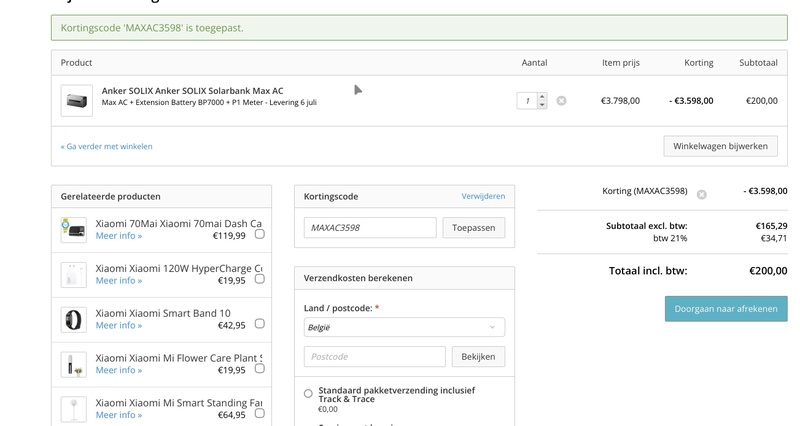Open the Land dropdown showing België
Viewport: 800px width, 426px height.
(x=404, y=327)
